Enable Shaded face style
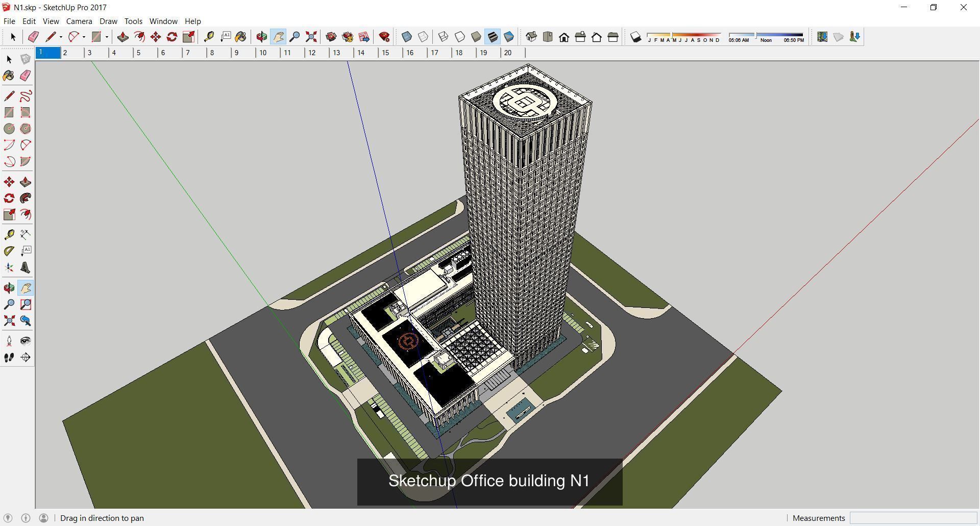This screenshot has height=526, width=980. pos(476,37)
